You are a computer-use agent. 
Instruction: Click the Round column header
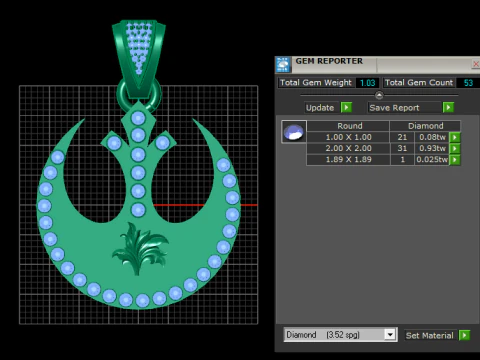[348, 126]
